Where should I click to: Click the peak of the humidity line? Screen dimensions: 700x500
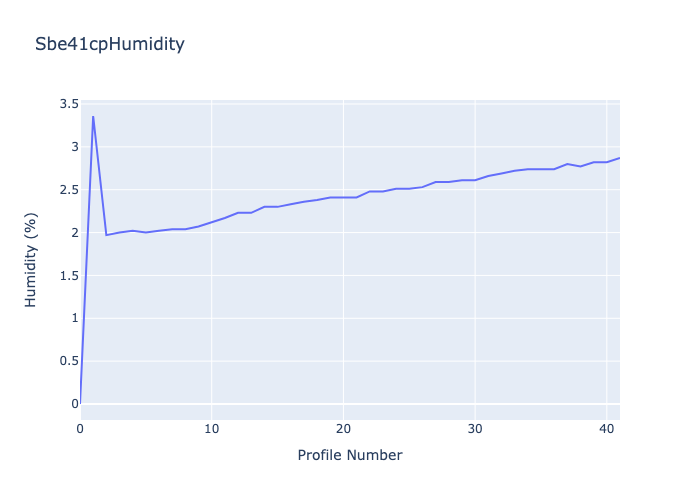pos(93,117)
